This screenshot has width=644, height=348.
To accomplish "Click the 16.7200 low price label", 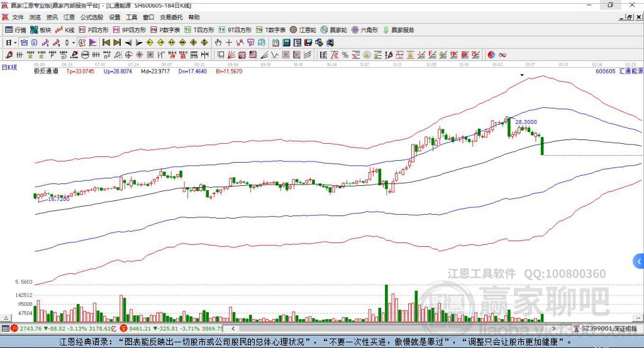I will pyautogui.click(x=58, y=199).
